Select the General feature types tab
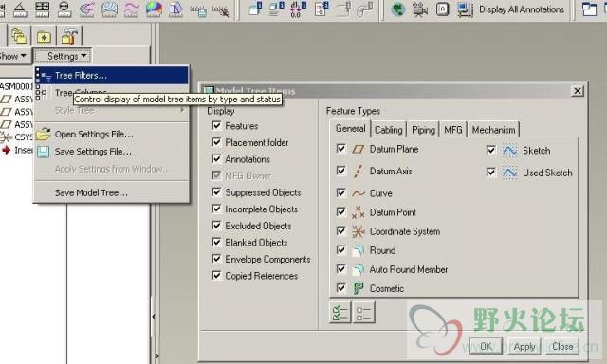This screenshot has width=607, height=364. pos(350,128)
